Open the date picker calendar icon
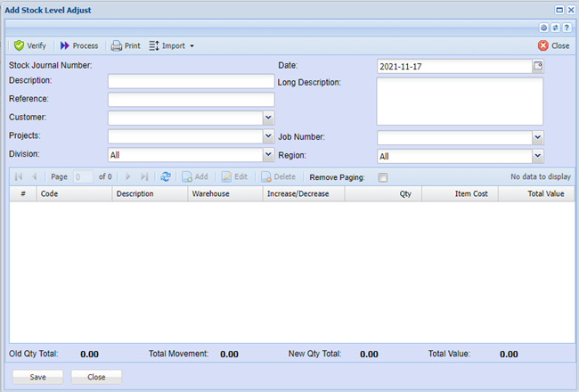The width and height of the screenshot is (579, 392). [537, 66]
